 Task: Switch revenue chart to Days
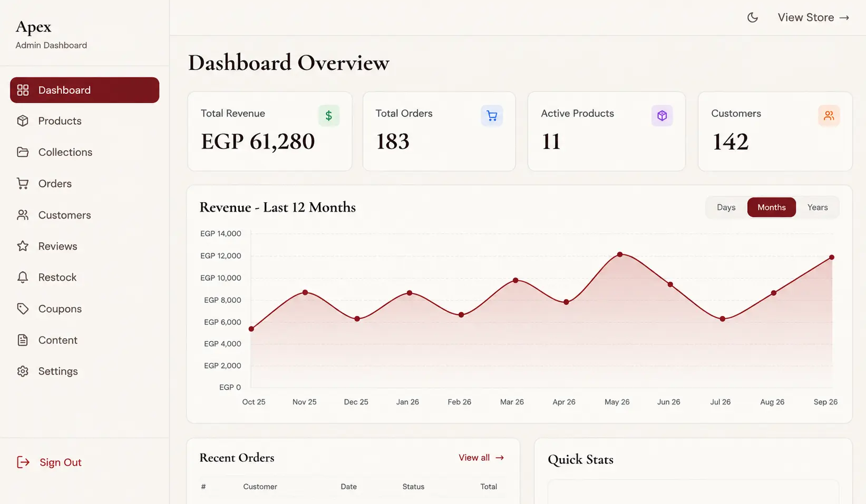click(726, 207)
